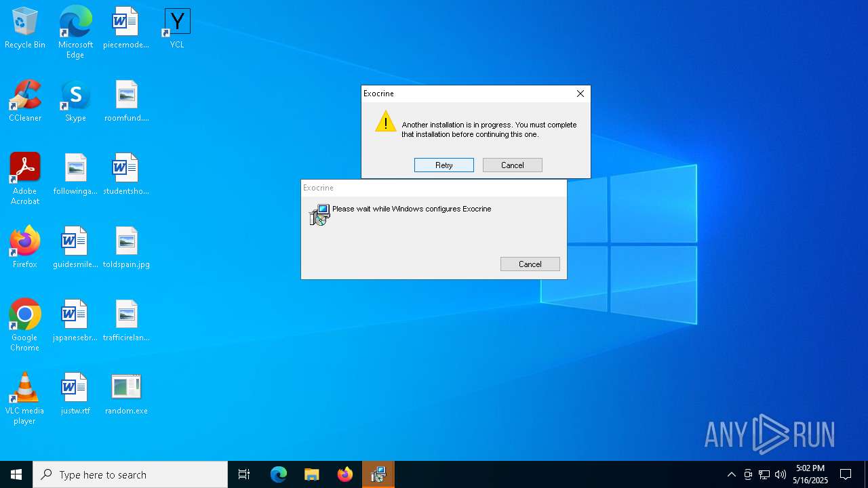Activate the installer taskbar button
This screenshot has width=868, height=488.
click(x=378, y=474)
